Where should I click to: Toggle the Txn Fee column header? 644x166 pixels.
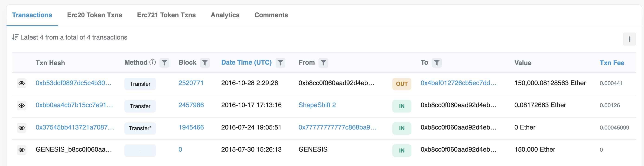pyautogui.click(x=612, y=63)
